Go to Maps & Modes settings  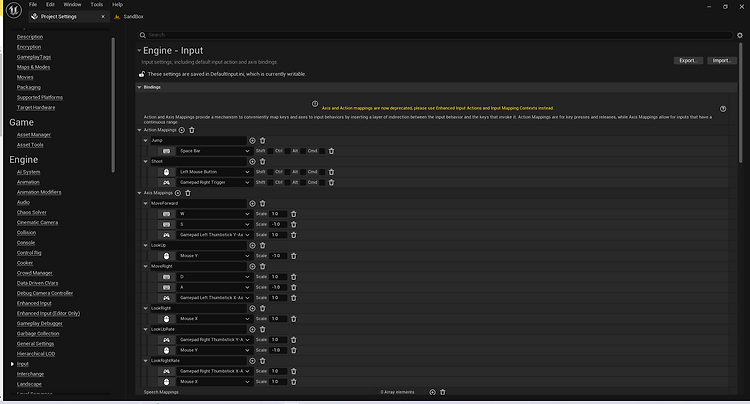33,67
